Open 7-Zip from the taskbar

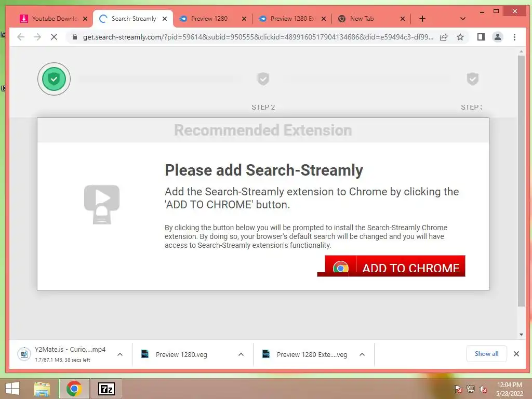[106, 389]
